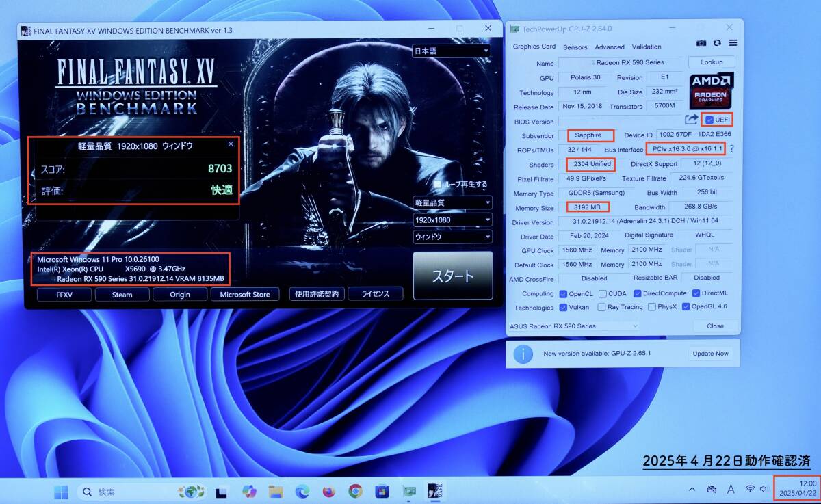Open Microsoft Store taskbar icon
This screenshot has height=504, width=821.
click(x=382, y=491)
